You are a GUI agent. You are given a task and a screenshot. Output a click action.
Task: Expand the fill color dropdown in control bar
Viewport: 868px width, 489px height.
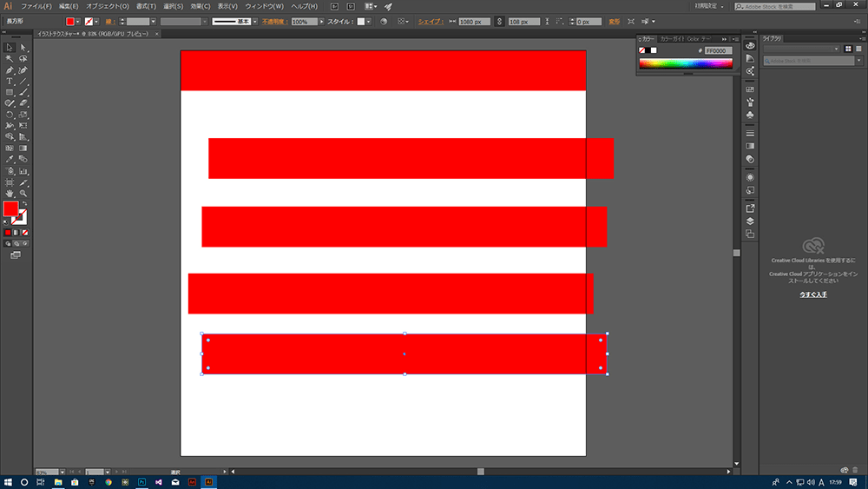[77, 22]
